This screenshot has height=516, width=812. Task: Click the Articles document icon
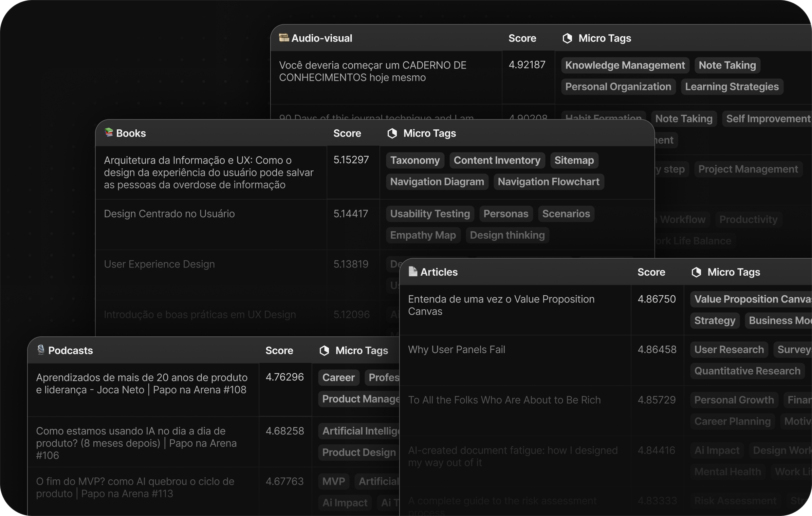pos(413,271)
